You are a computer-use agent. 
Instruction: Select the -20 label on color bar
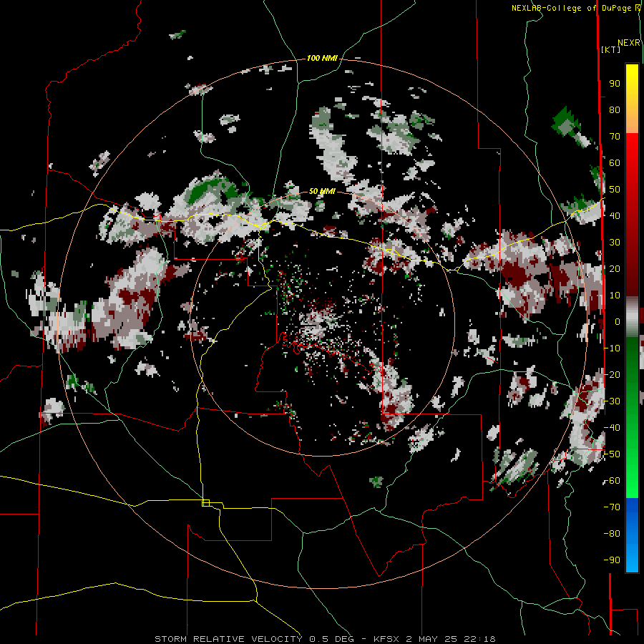coord(612,374)
